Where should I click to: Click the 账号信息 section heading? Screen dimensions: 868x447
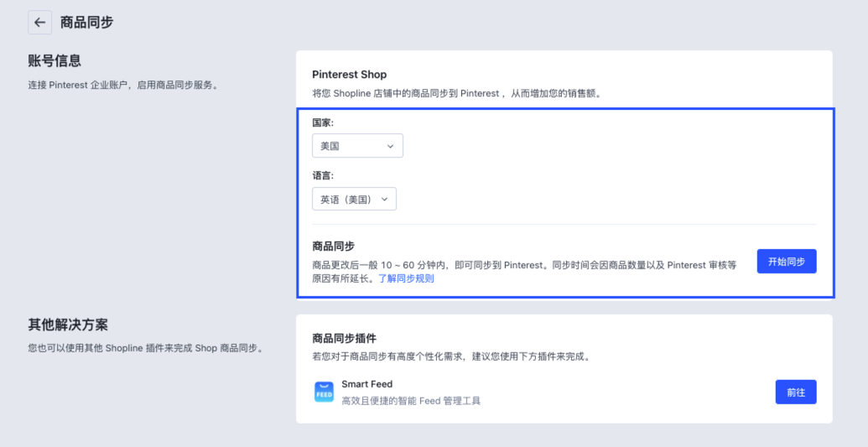tap(55, 60)
